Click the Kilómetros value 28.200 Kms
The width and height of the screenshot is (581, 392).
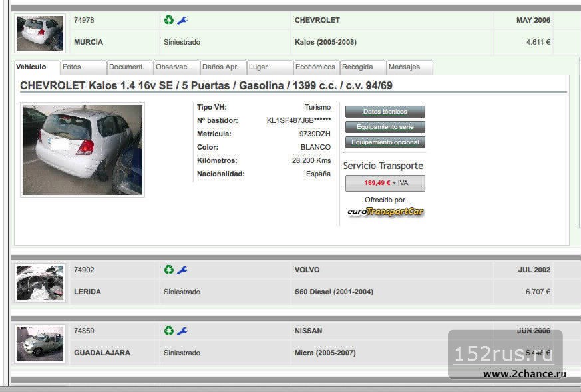coord(311,160)
